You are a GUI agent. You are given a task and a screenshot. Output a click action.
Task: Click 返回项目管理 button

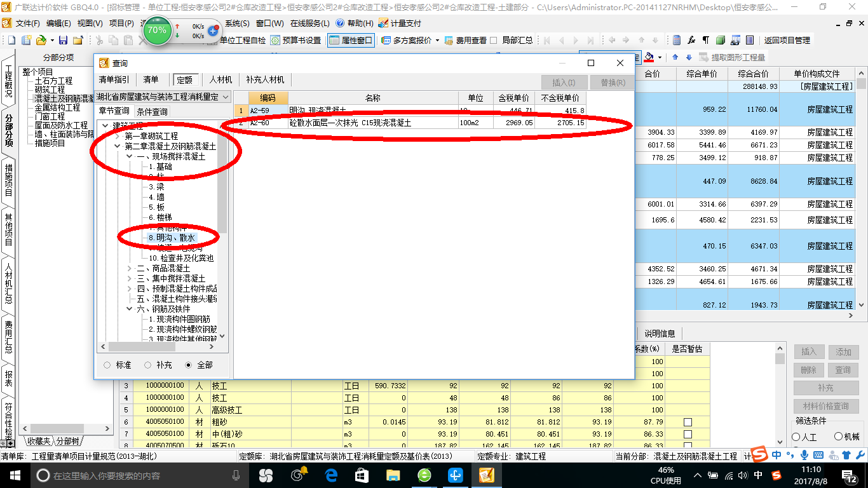[787, 40]
